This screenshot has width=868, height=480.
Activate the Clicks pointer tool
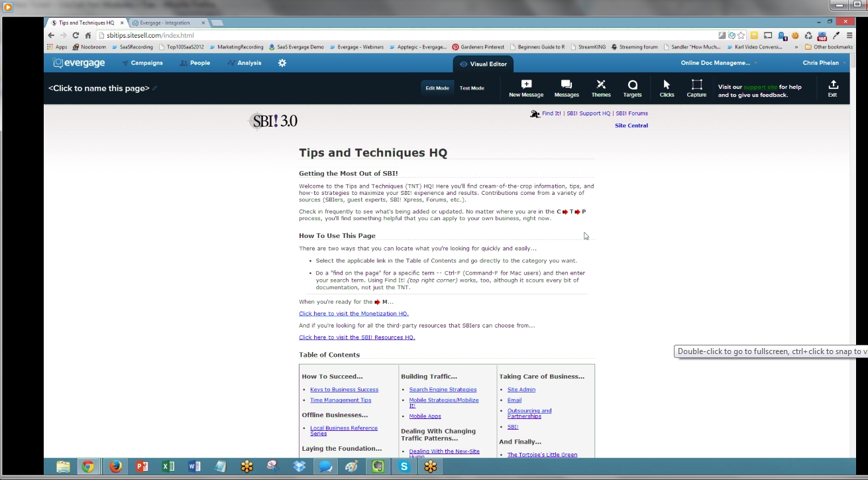(x=667, y=85)
